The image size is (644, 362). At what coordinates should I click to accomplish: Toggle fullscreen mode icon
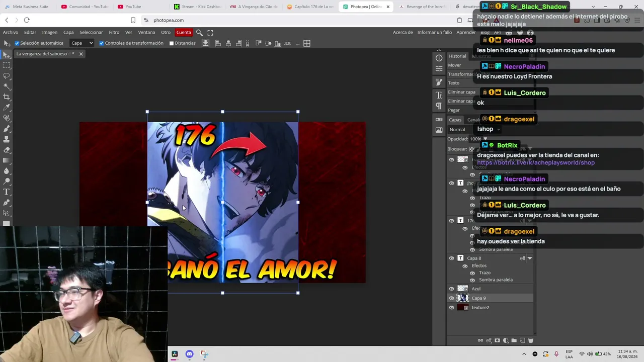210,32
